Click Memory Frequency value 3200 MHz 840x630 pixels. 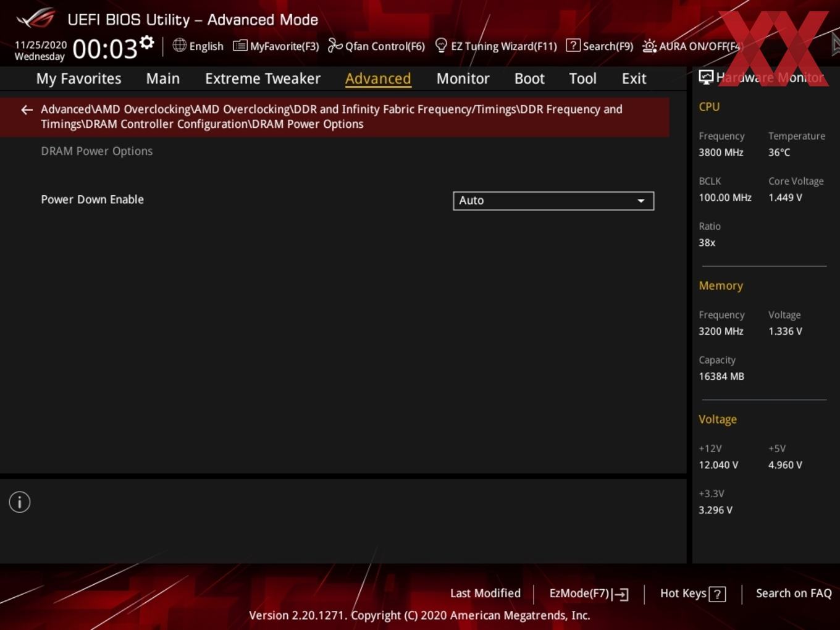click(x=721, y=331)
